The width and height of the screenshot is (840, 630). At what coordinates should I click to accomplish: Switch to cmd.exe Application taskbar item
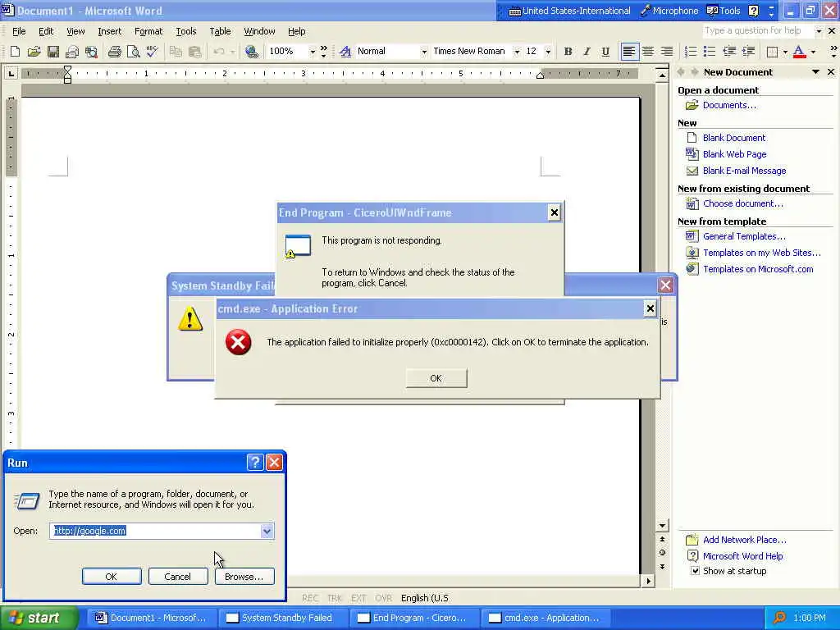(x=546, y=618)
